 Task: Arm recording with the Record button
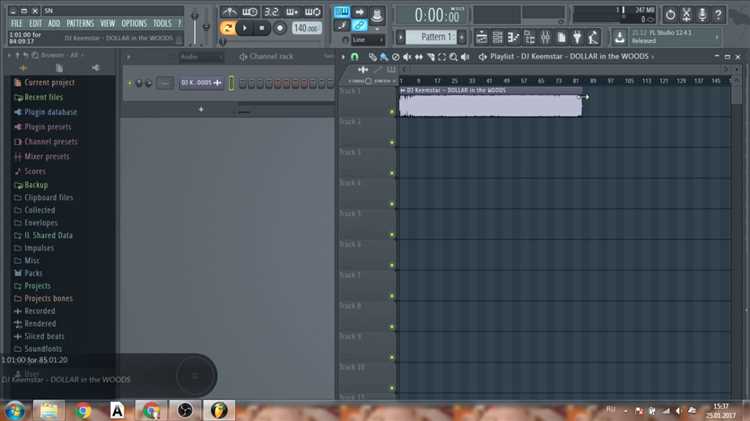[x=280, y=28]
